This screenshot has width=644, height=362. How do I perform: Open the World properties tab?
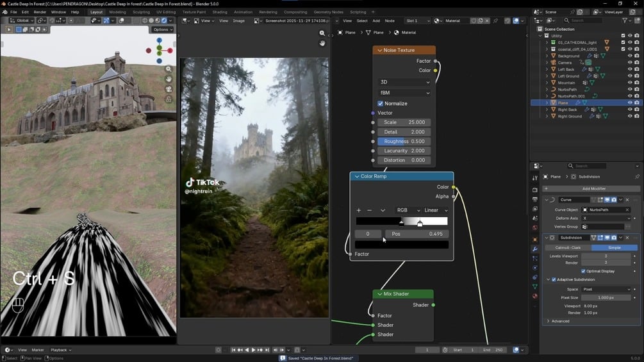tap(535, 227)
